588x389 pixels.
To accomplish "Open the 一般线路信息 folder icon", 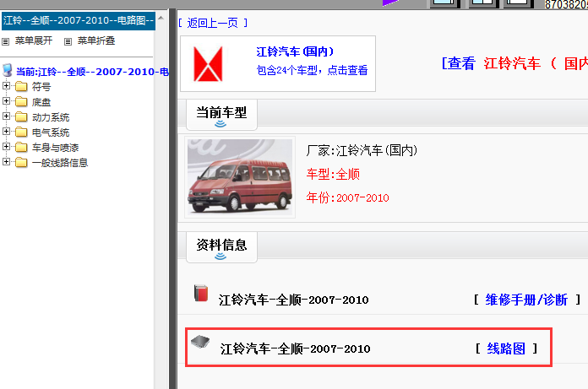I will pyautogui.click(x=21, y=163).
